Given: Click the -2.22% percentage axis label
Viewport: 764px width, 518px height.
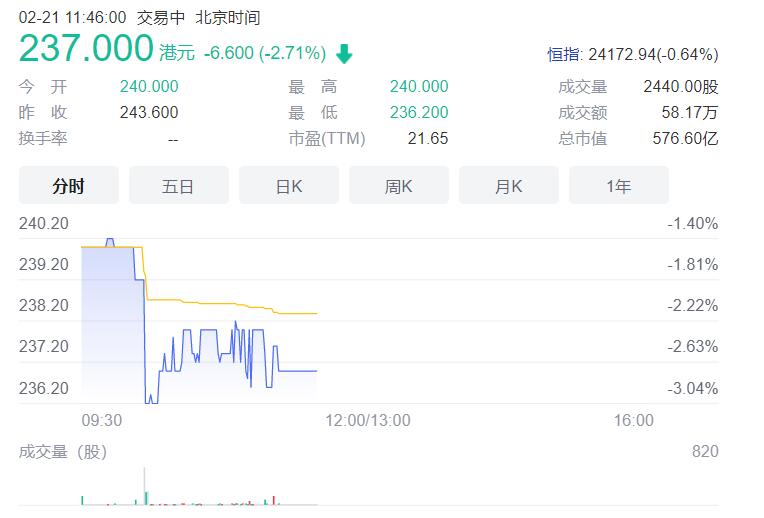Looking at the screenshot, I should click(693, 306).
